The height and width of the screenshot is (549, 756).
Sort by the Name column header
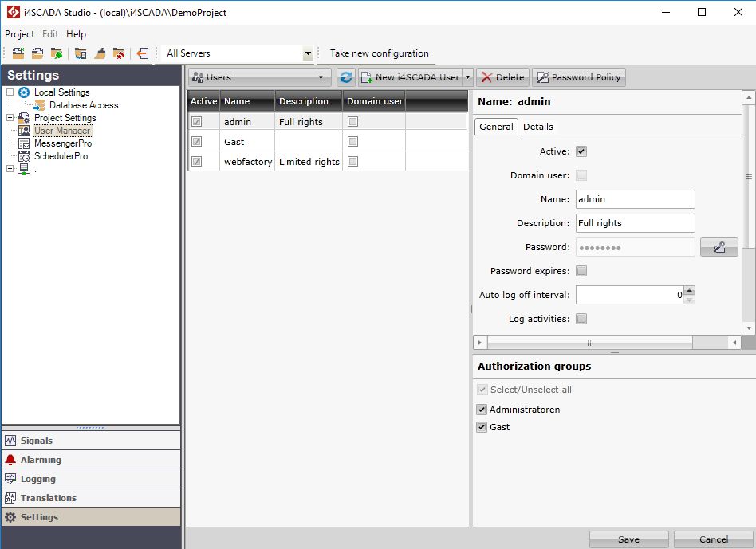click(247, 101)
